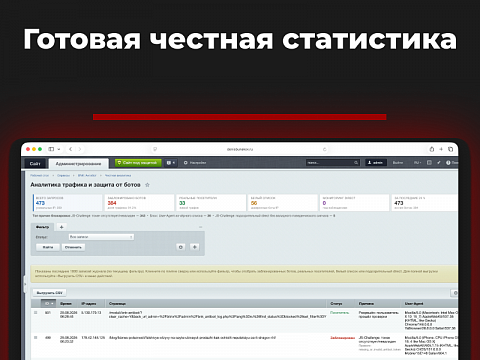Image resolution: width=480 pixels, height=360 pixels.
Task: Click the Выйти logout link
Action: 398,163
